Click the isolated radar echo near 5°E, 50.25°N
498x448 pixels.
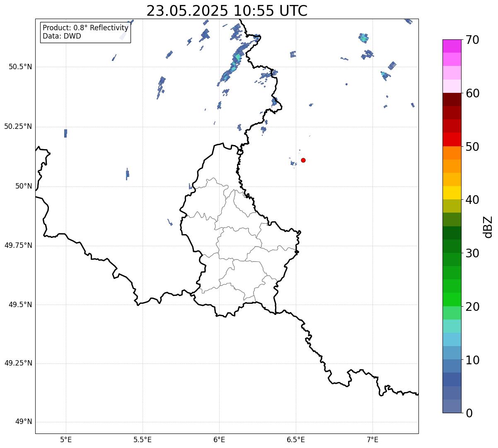tap(65, 133)
